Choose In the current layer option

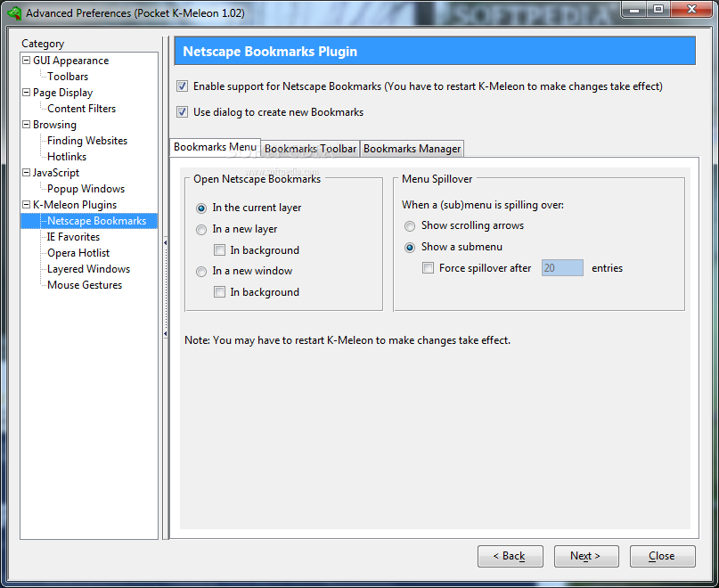tap(201, 208)
